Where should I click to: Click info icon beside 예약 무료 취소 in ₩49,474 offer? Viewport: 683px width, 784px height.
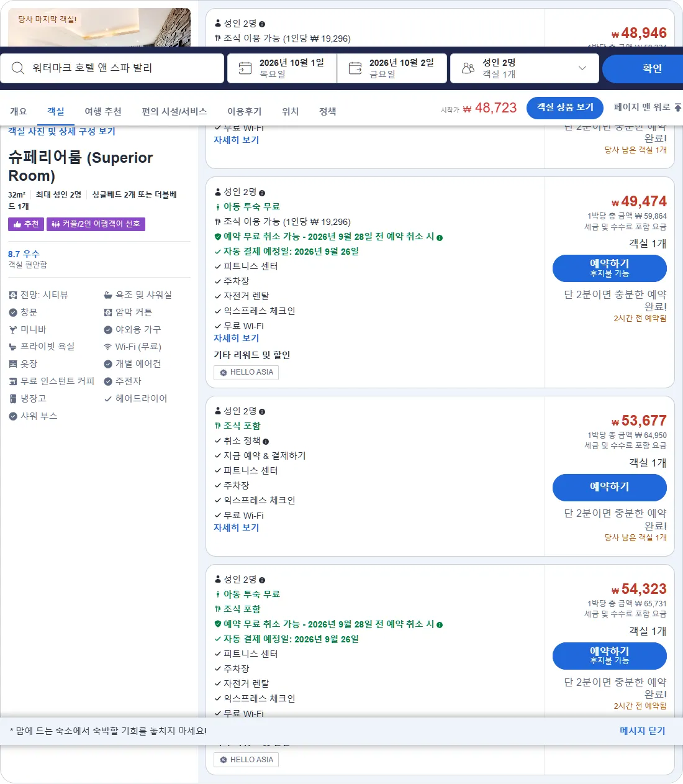pos(440,237)
